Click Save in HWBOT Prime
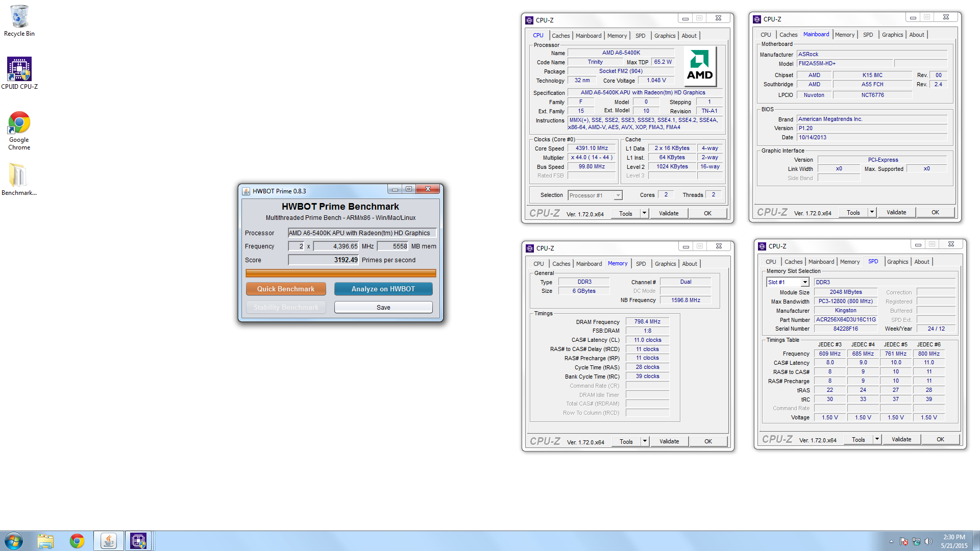Viewport: 980px width, 551px height. coord(383,307)
